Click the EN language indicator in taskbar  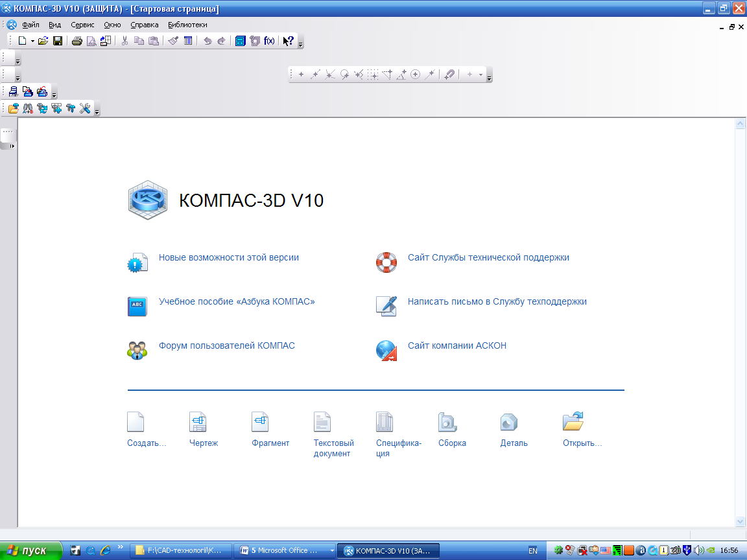532,551
